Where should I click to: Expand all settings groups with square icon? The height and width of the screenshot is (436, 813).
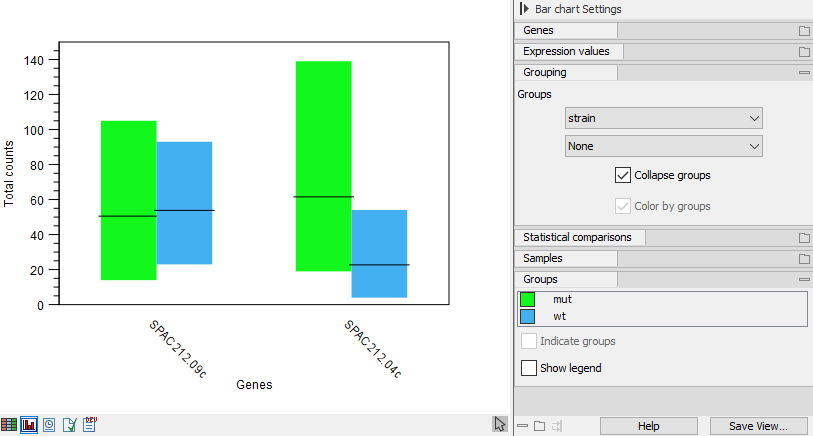pyautogui.click(x=539, y=426)
